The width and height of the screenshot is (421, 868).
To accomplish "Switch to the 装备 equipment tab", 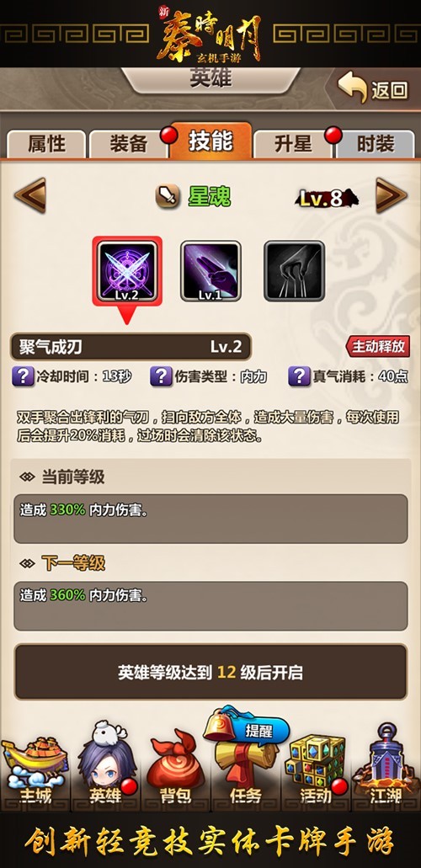I will click(x=129, y=144).
